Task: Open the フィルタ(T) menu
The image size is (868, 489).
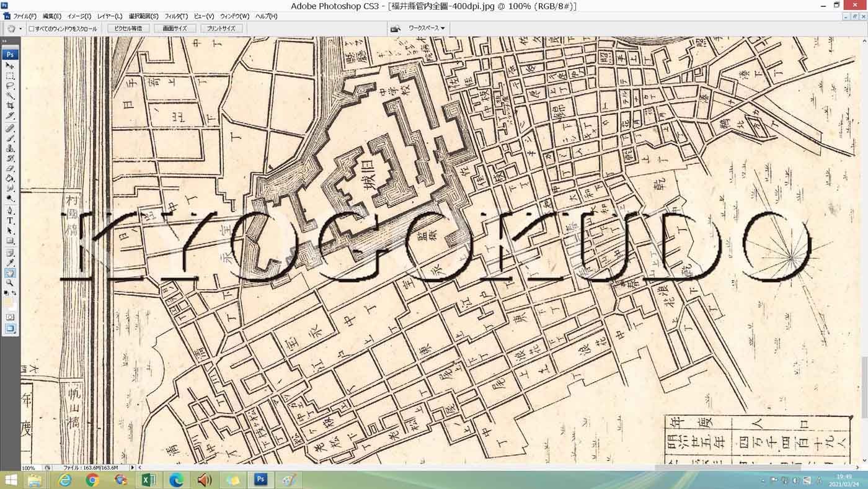Action: [176, 16]
